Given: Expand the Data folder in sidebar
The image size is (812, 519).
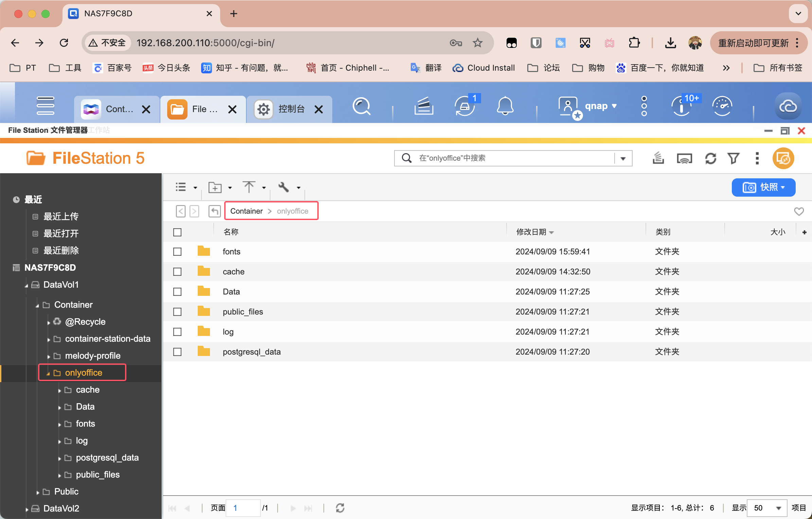Looking at the screenshot, I should (x=59, y=407).
